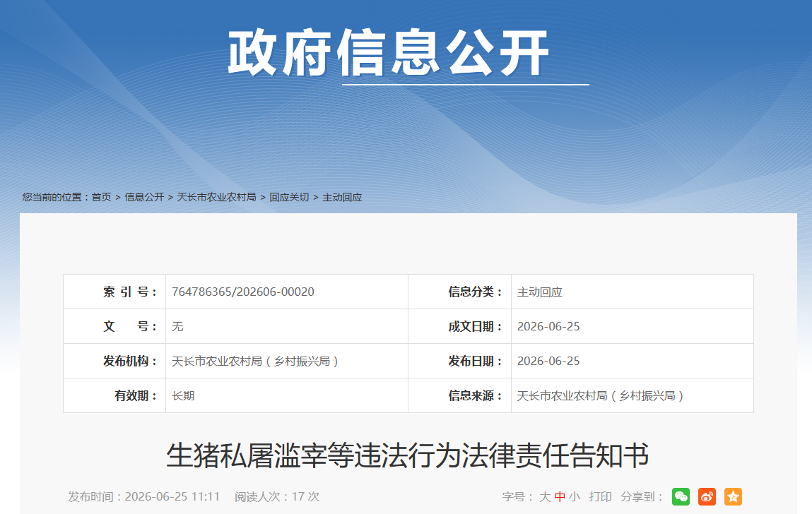812x514 pixels.
Task: Click the 打印 print link
Action: pyautogui.click(x=600, y=497)
